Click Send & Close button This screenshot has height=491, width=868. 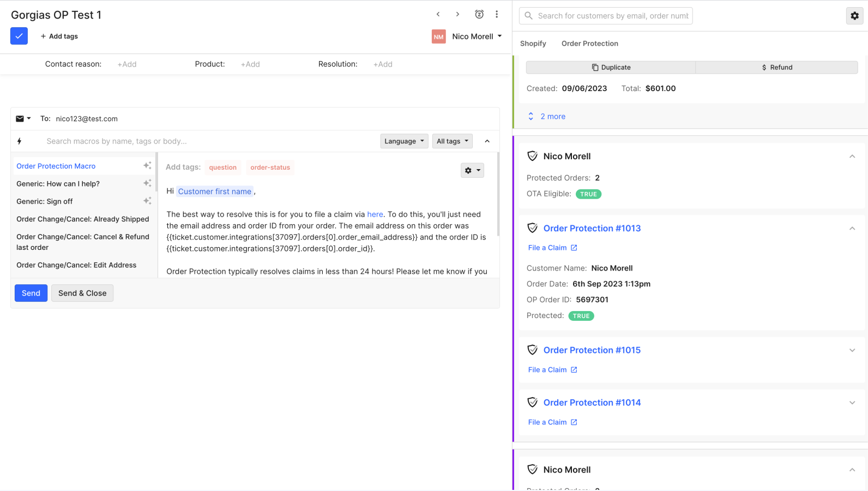click(82, 293)
